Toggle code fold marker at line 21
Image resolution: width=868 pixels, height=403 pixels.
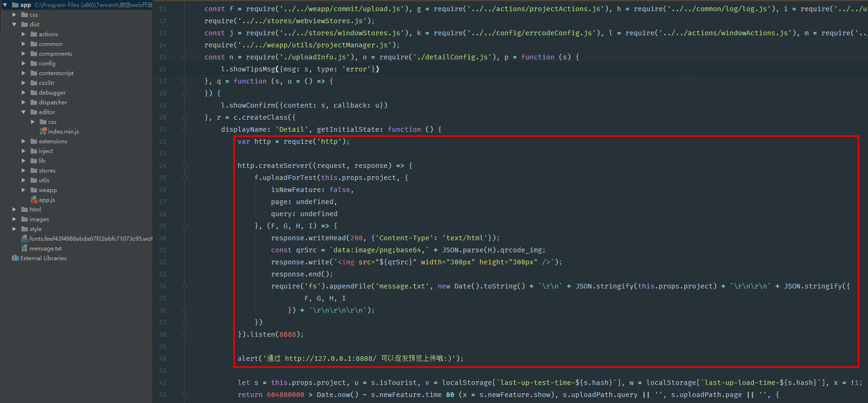tap(184, 129)
